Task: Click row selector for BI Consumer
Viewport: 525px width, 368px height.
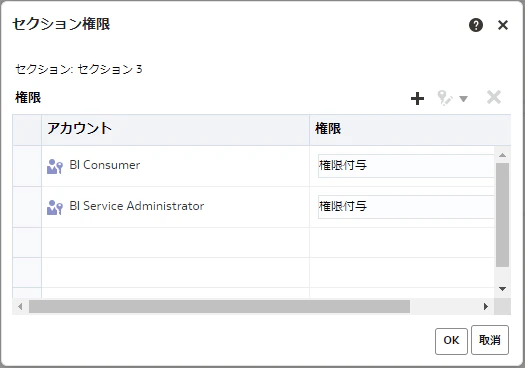Action: click(x=27, y=166)
